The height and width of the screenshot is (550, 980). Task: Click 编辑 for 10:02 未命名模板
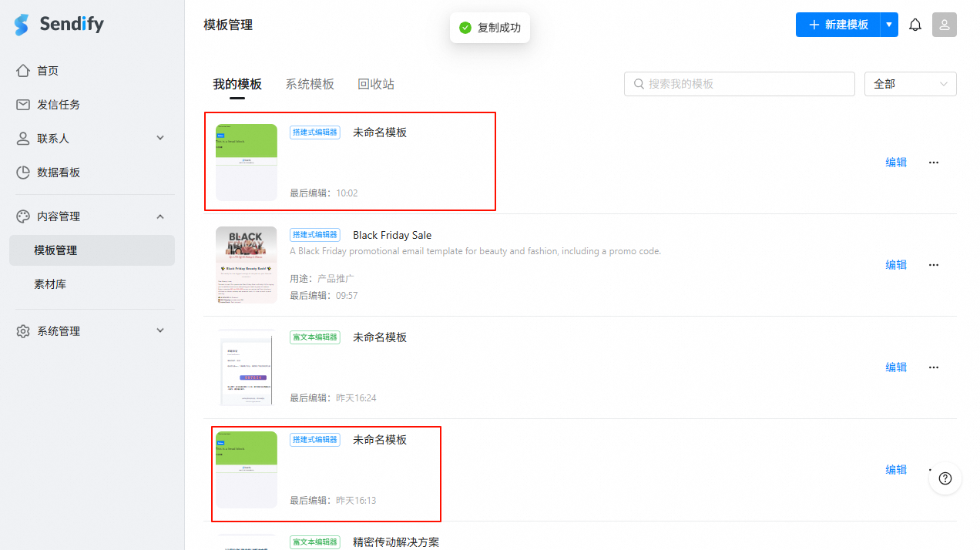[x=896, y=163]
